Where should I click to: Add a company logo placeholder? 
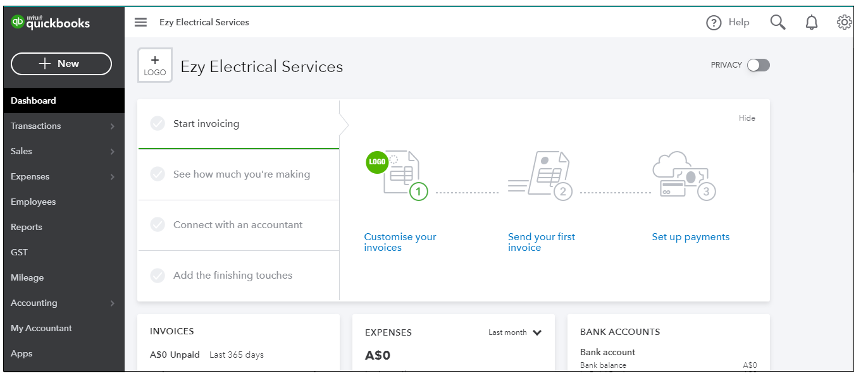(x=155, y=65)
